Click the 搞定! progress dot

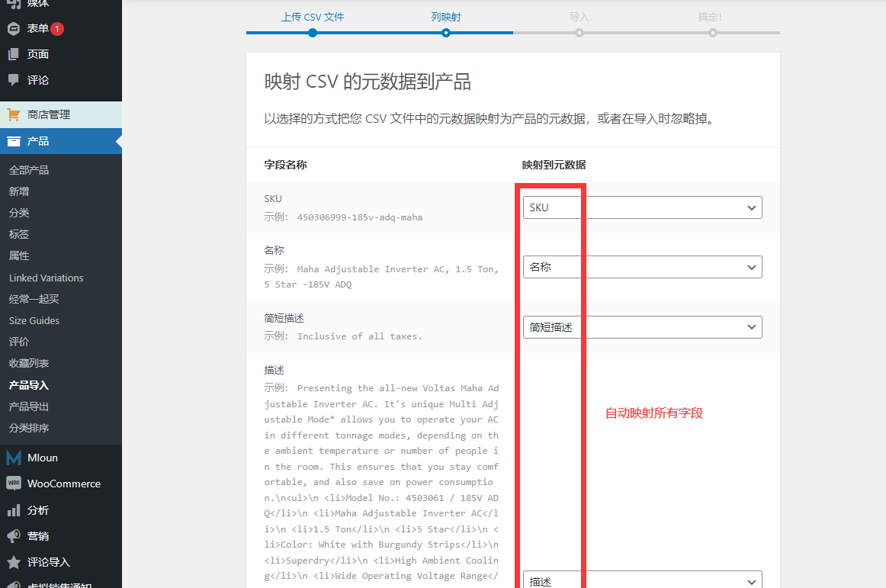click(x=713, y=33)
